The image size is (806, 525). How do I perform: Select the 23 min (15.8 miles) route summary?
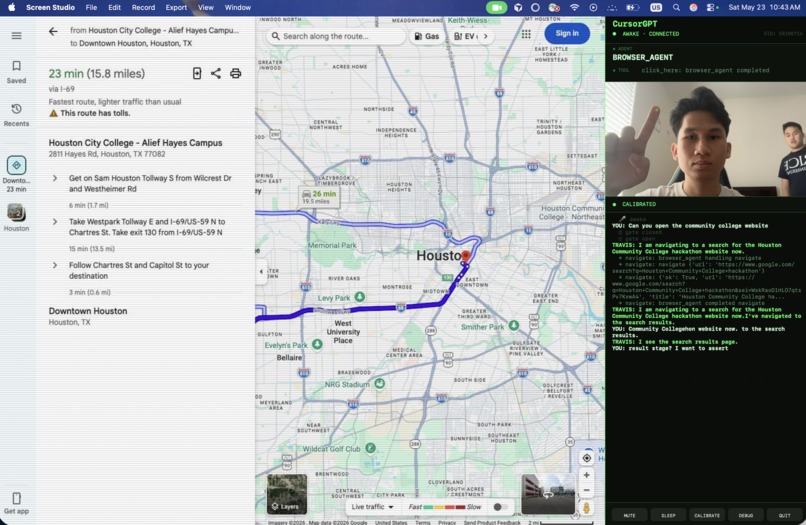pos(97,74)
